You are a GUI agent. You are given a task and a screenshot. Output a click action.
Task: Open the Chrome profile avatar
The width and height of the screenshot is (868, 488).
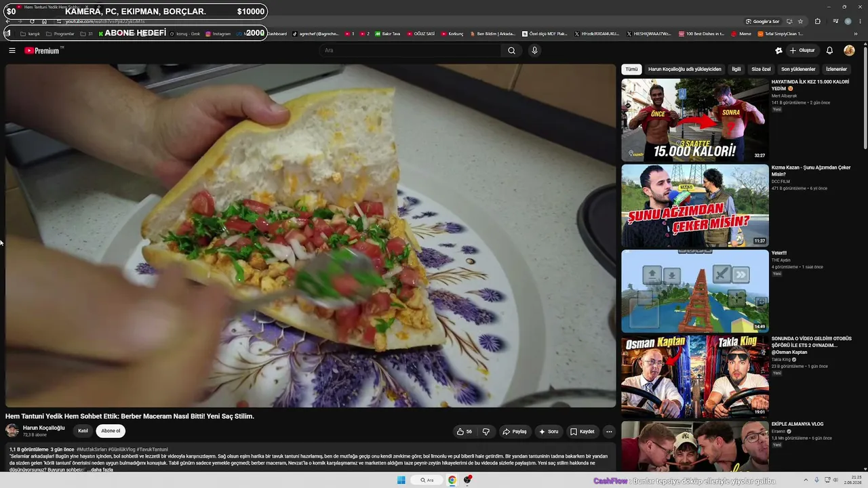(x=848, y=21)
